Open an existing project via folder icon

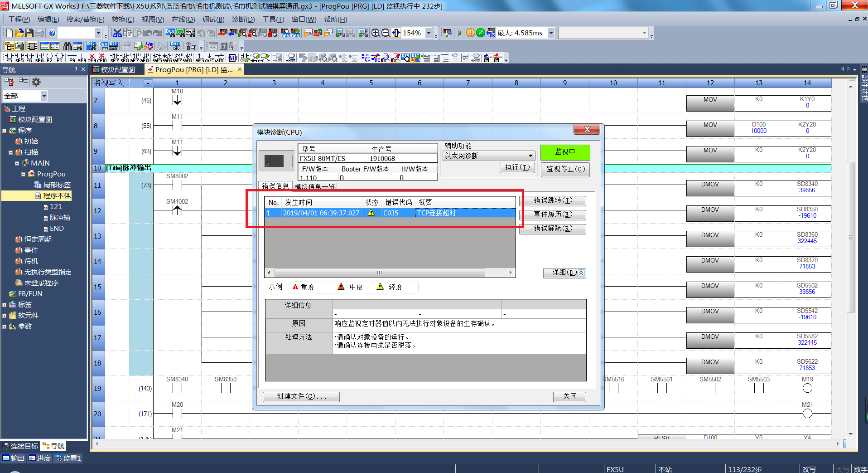pos(19,33)
